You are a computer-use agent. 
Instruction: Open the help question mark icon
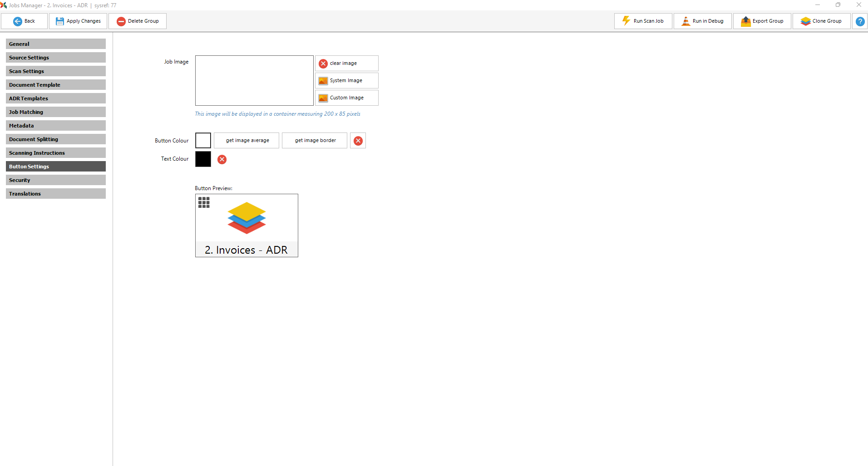pos(860,21)
